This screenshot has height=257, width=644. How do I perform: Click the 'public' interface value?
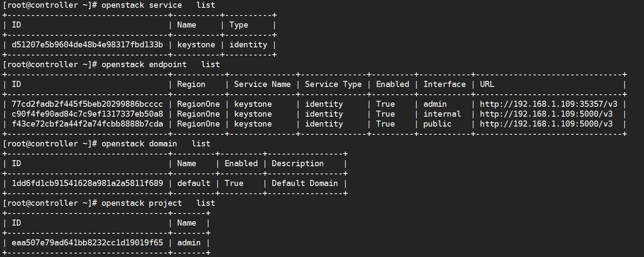(438, 124)
